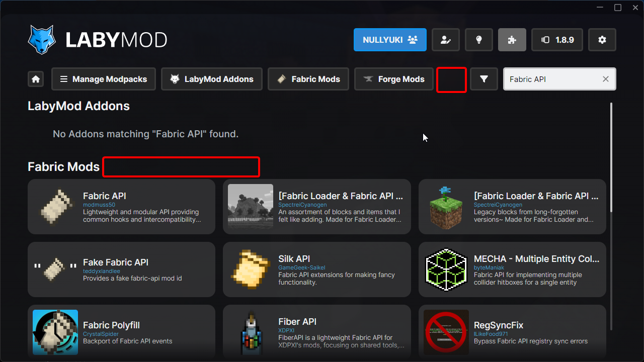Click the Fiber API character icon

point(251,332)
